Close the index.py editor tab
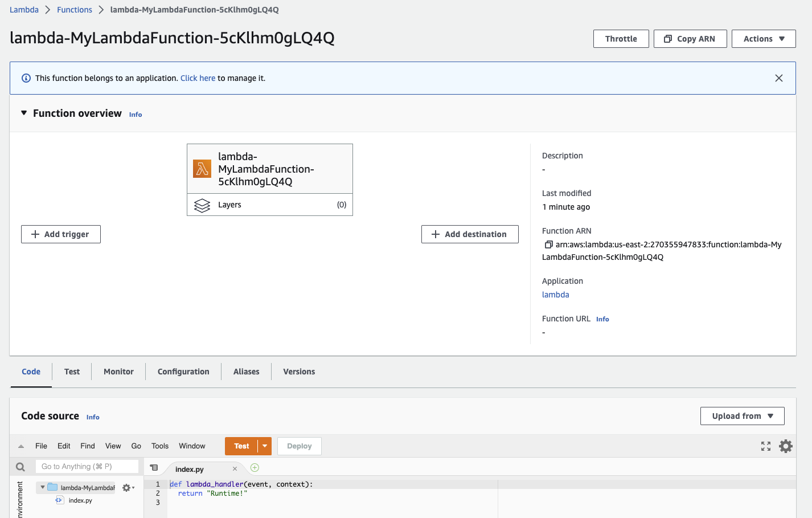This screenshot has width=812, height=518. 235,469
